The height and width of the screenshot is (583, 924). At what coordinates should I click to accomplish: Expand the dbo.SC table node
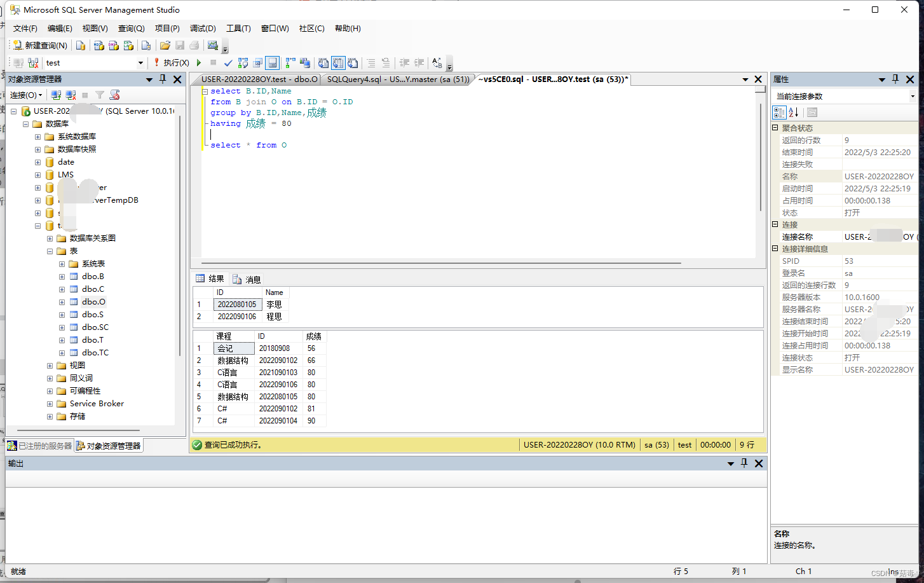tap(62, 327)
